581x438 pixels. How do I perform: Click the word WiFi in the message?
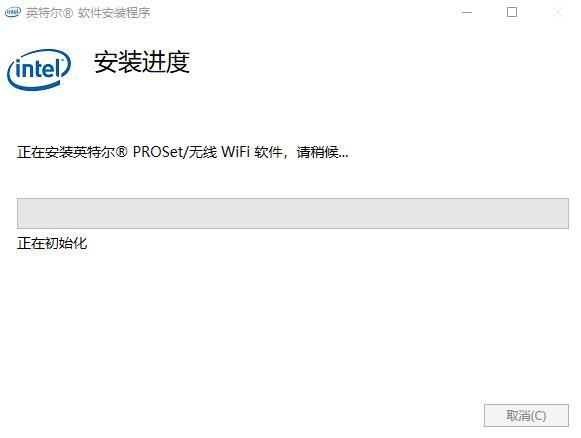coord(235,152)
